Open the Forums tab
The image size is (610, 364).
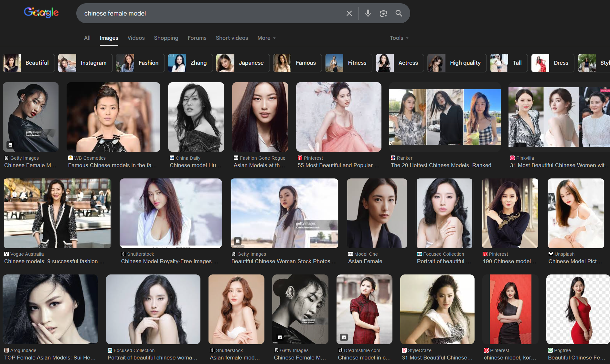(x=197, y=38)
